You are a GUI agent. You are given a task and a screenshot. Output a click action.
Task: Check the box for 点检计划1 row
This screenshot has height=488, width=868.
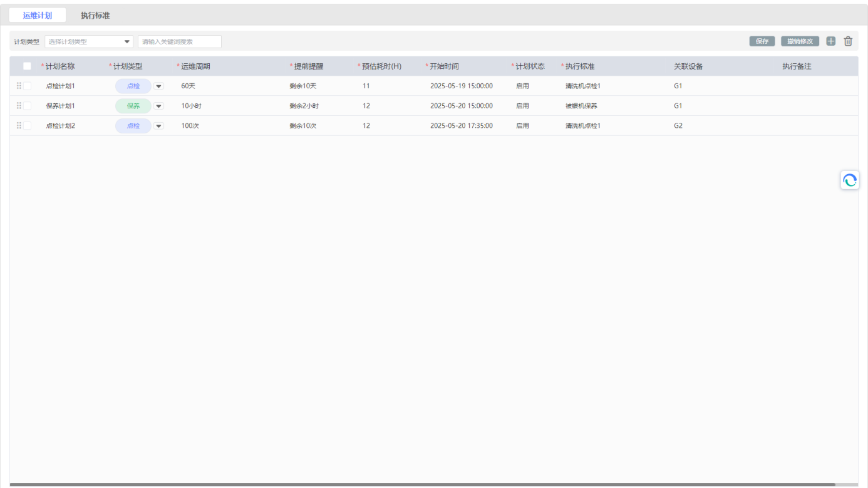tap(27, 86)
